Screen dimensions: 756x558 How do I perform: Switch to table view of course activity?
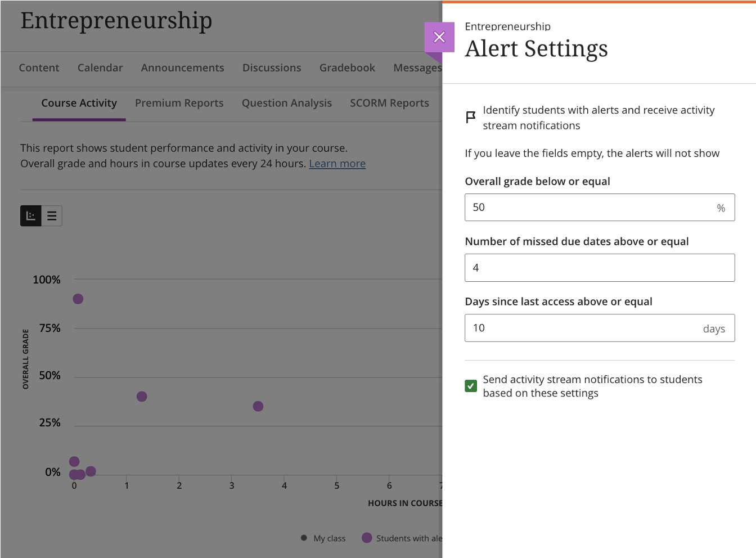pyautogui.click(x=52, y=215)
